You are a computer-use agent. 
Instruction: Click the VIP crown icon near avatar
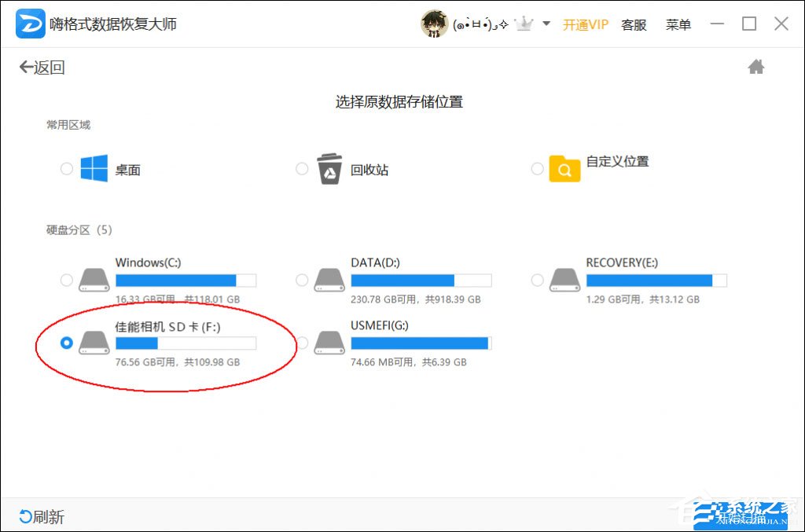pos(525,24)
